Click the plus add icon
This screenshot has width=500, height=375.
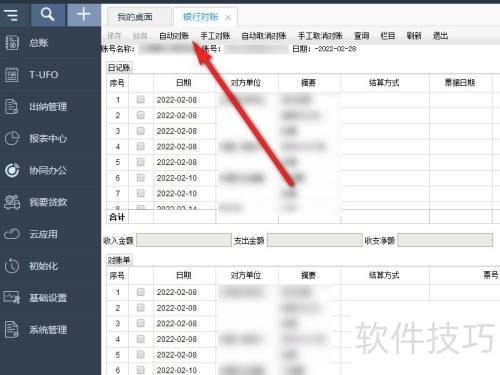84,14
